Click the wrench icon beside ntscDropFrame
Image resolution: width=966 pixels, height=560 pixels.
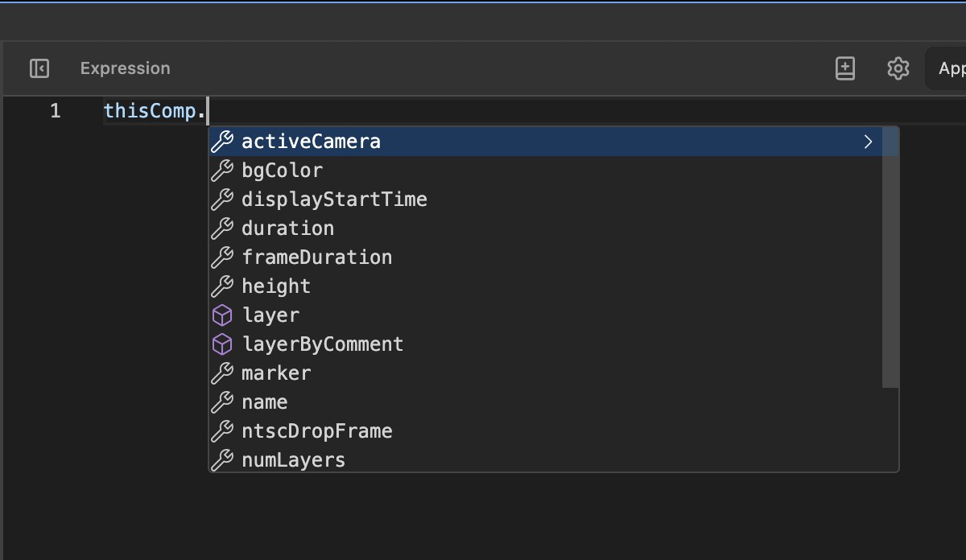tap(223, 430)
